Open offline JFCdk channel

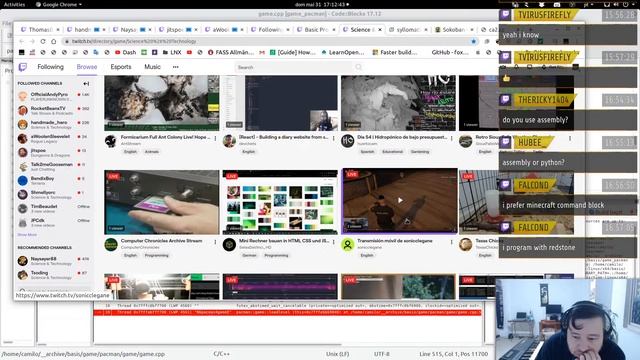click(x=53, y=222)
